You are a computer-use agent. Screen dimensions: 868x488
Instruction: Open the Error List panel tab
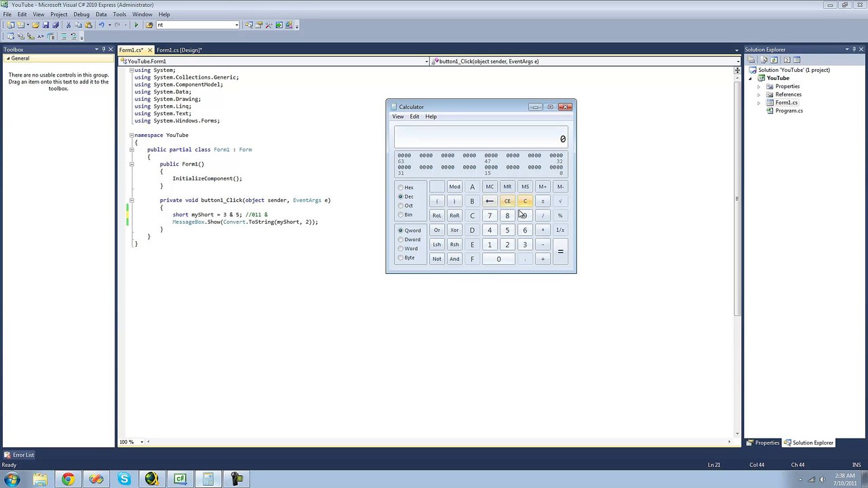click(x=19, y=455)
